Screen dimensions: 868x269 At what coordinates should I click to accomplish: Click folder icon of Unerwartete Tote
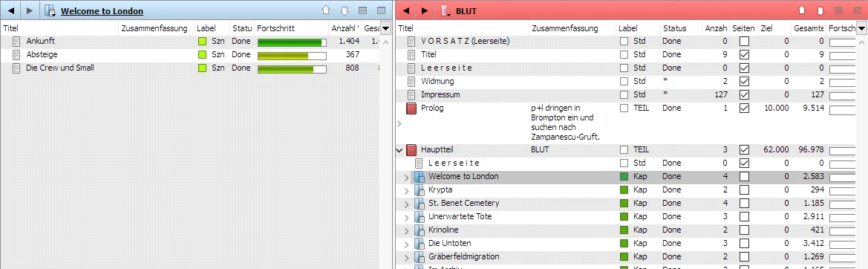pos(420,216)
